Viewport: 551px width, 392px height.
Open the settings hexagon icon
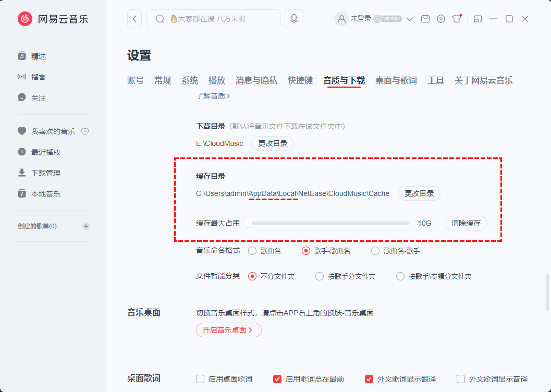click(x=441, y=19)
